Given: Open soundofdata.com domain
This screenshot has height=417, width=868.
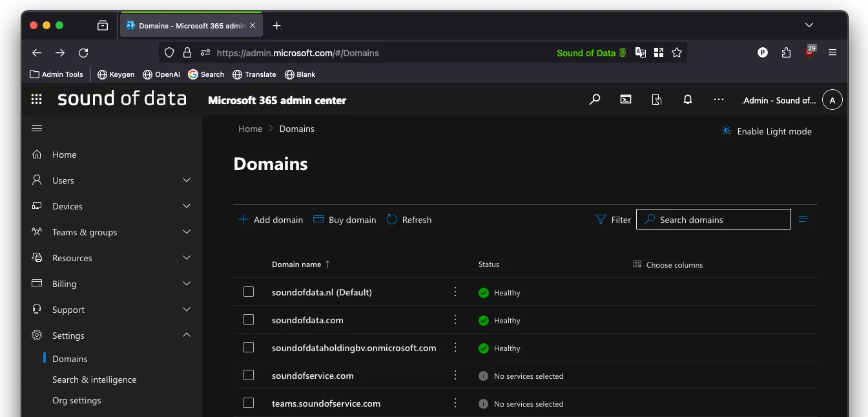Looking at the screenshot, I should tap(307, 320).
